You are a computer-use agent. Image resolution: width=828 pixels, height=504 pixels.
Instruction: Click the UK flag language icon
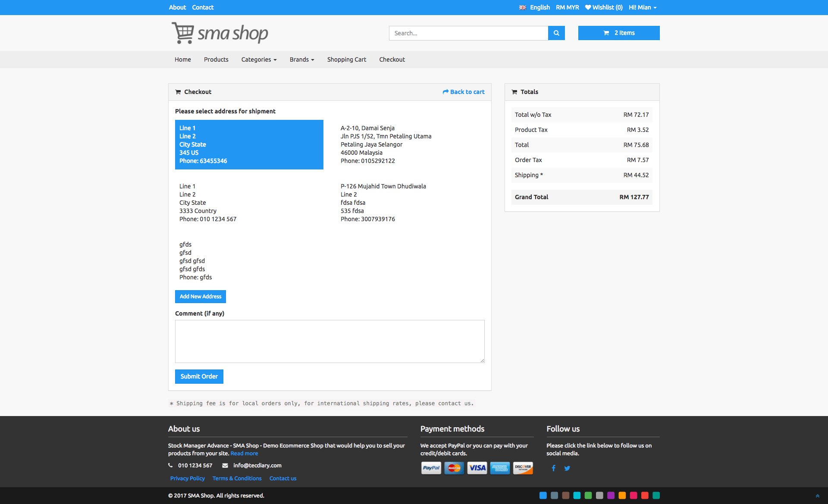point(522,8)
